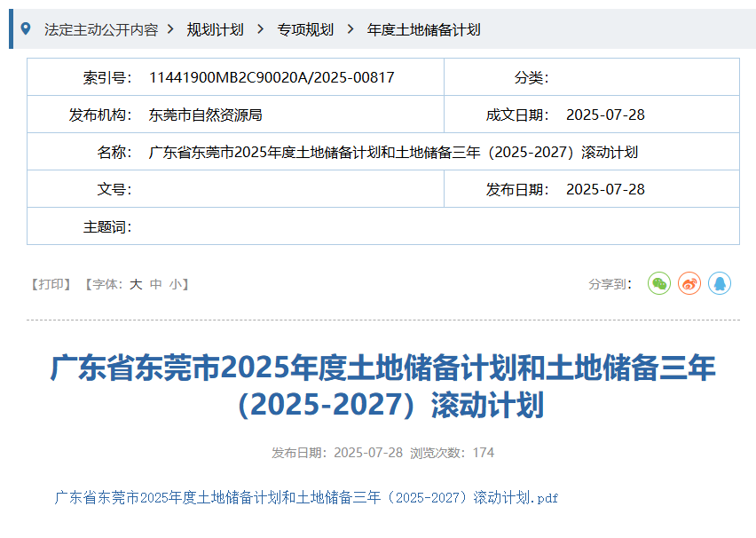Screen dimensions: 756x538
Task: Click the chevron after 法定主动公开内容
Action: 170,29
